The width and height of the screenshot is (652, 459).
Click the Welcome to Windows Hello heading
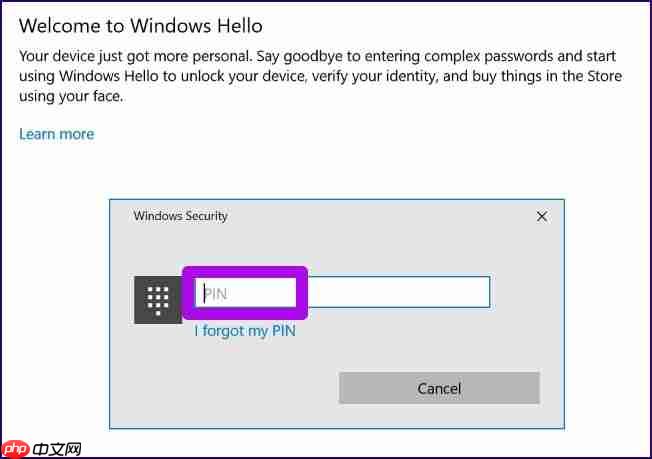click(x=141, y=26)
